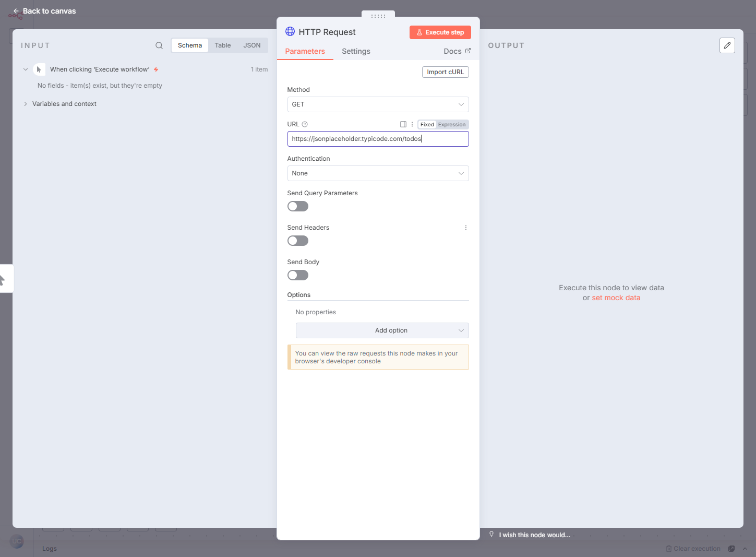Screen dimensions: 756x557
Task: Enable the Send Headers switch
Action: point(298,241)
